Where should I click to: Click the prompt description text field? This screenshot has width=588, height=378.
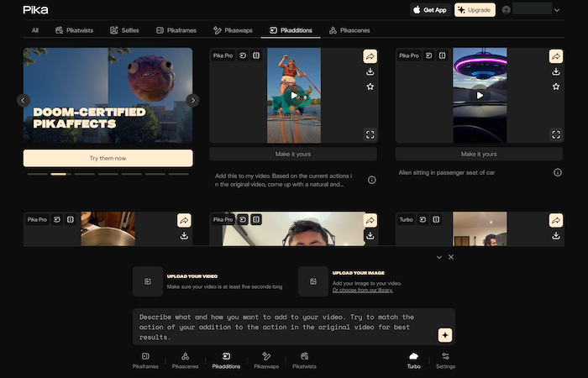[x=281, y=327]
